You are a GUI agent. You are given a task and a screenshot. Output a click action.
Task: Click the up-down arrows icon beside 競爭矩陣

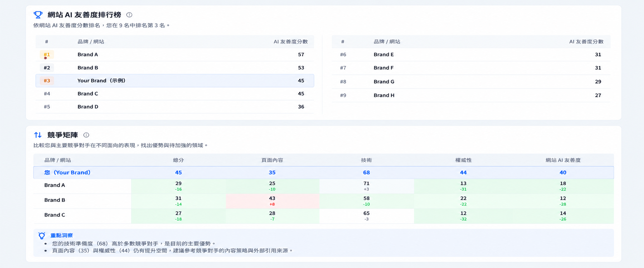coord(38,135)
